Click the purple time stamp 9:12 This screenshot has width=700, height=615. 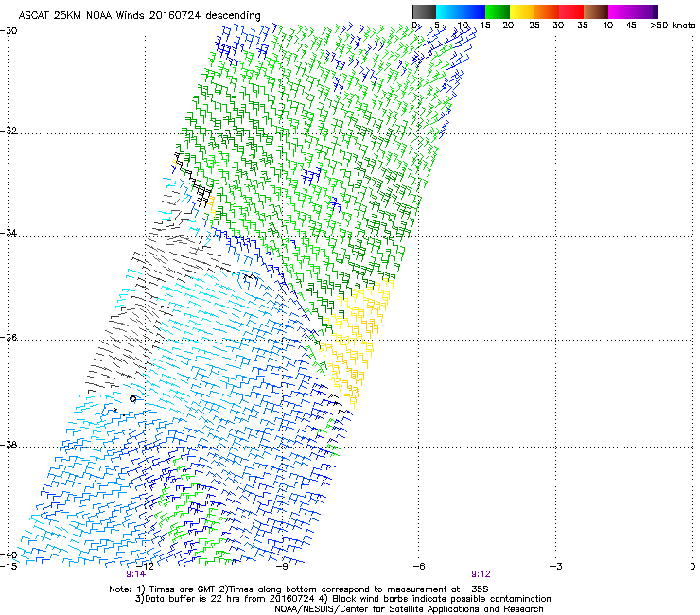pos(481,574)
